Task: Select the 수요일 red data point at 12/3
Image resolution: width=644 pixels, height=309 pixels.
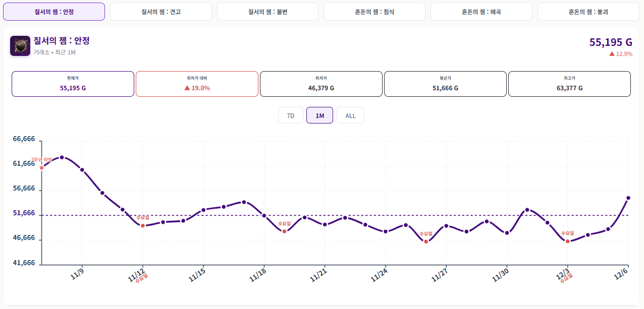Action: click(x=568, y=241)
